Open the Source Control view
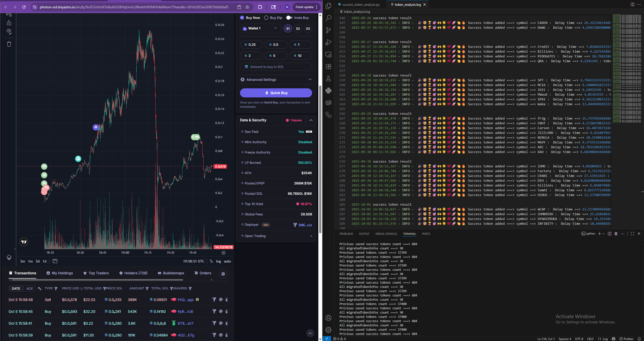644x341 pixels. (x=328, y=30)
